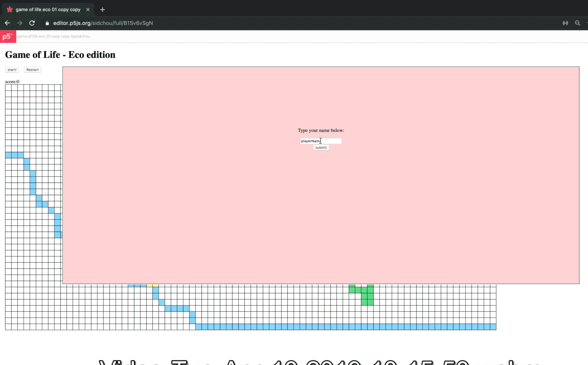This screenshot has width=588, height=365.
Task: Reload the page
Action: click(32, 23)
